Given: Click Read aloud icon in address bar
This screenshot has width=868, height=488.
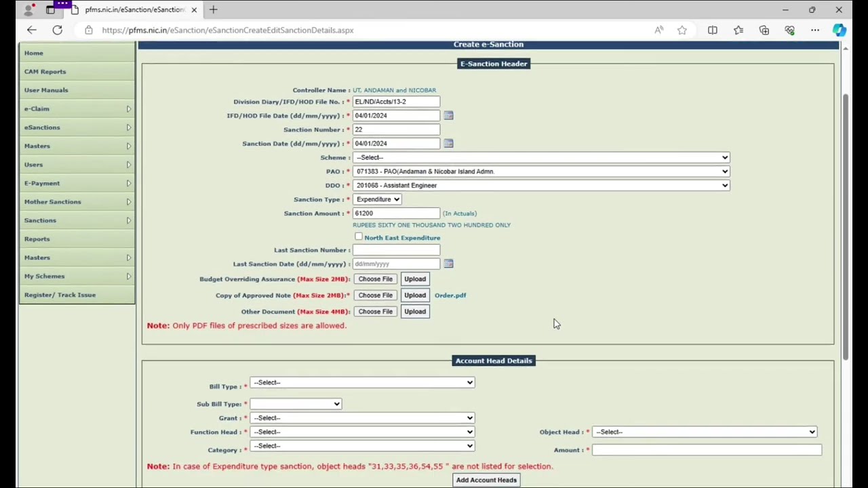Looking at the screenshot, I should [x=659, y=30].
